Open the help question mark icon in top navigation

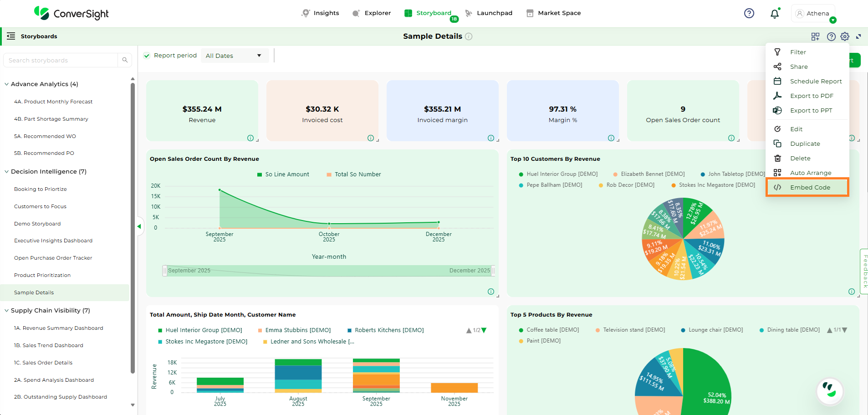(x=749, y=13)
